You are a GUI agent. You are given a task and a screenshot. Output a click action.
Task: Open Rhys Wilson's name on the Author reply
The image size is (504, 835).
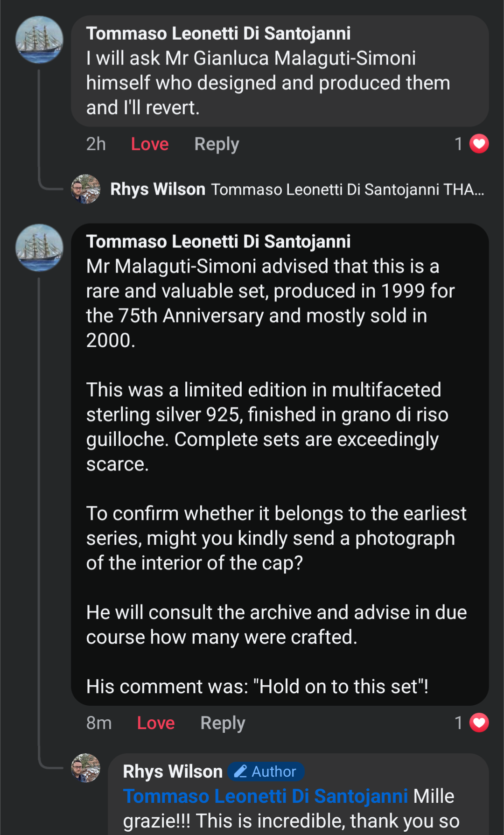[x=173, y=772]
